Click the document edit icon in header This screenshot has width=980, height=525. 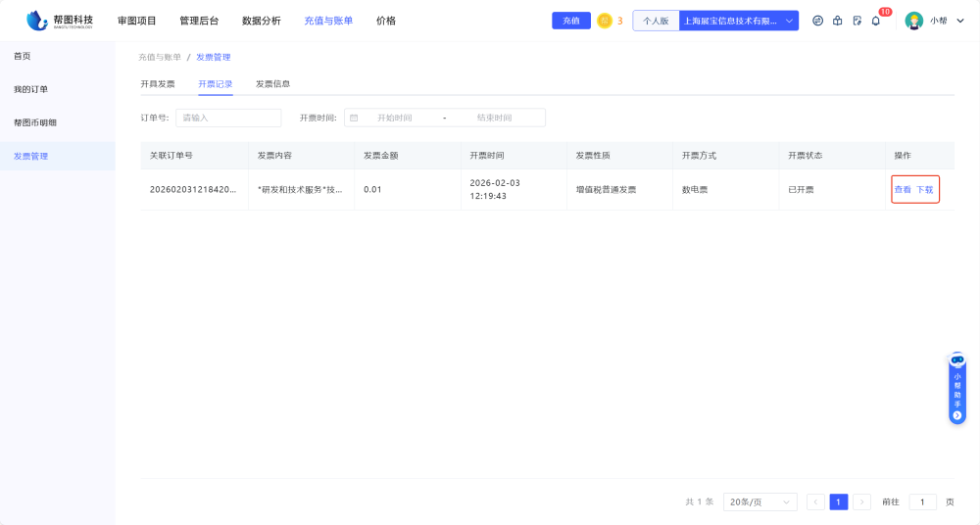857,21
